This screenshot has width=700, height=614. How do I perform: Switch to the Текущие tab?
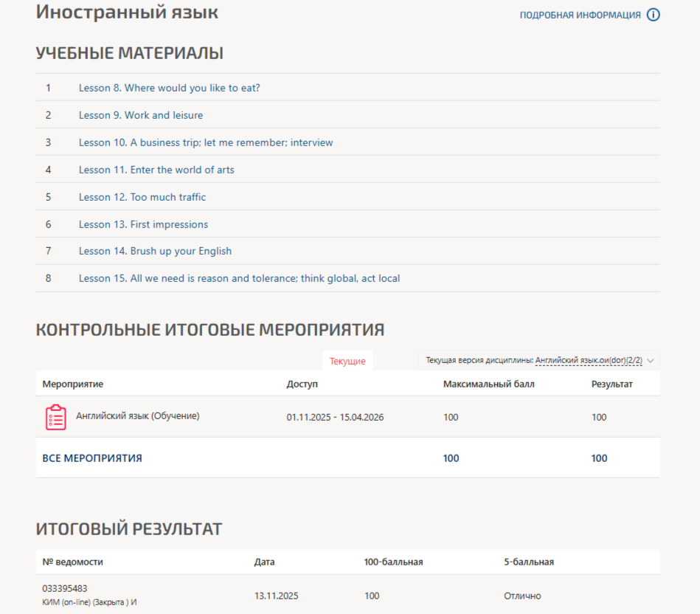coord(347,362)
